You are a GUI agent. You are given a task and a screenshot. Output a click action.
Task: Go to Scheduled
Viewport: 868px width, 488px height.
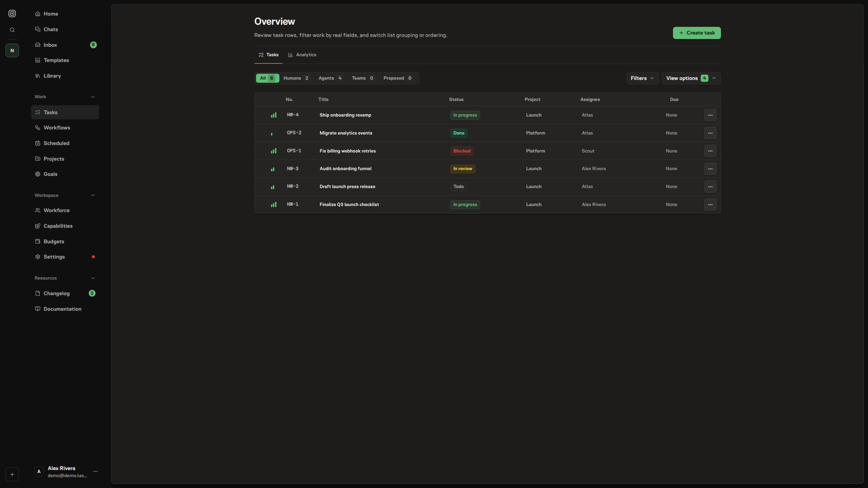coord(65,143)
